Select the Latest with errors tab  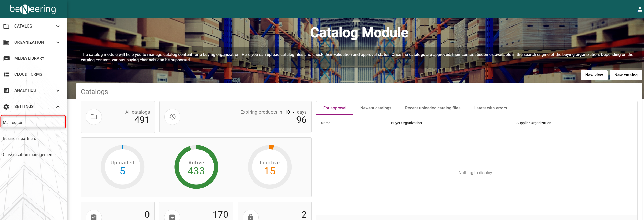pos(490,108)
